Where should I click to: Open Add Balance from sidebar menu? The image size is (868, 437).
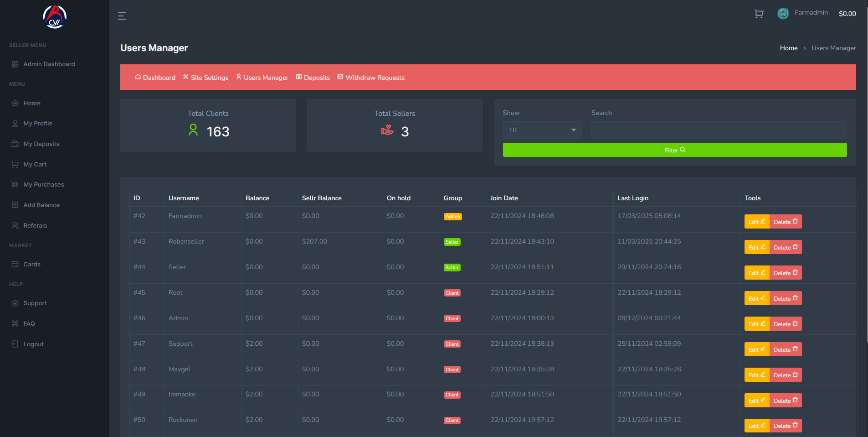click(x=41, y=205)
